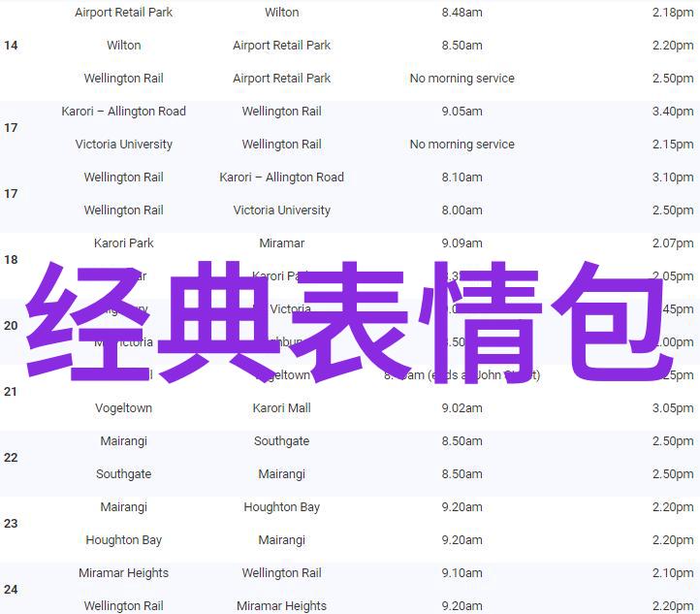This screenshot has height=614, width=700.
Task: Select route number 14 in the table
Action: pyautogui.click(x=11, y=45)
